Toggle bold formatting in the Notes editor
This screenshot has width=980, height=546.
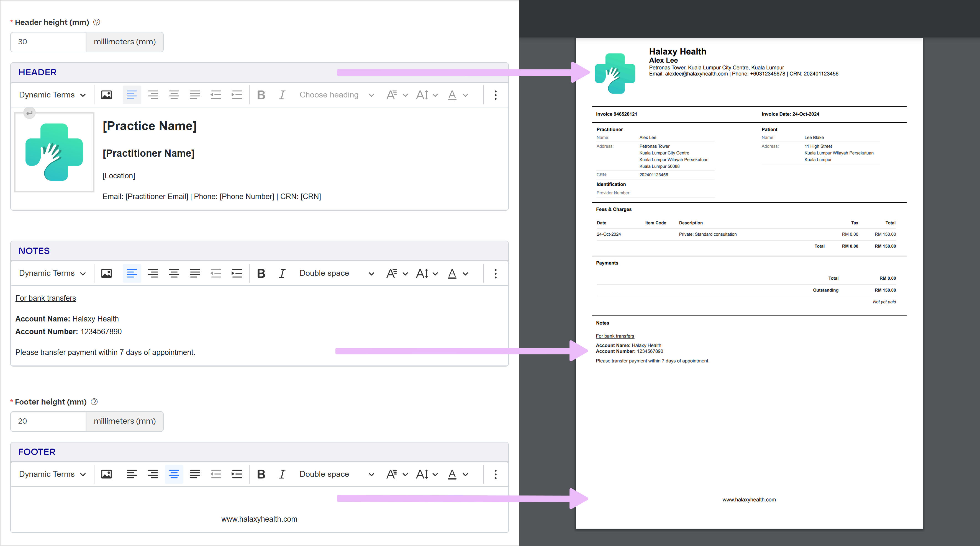(x=261, y=273)
